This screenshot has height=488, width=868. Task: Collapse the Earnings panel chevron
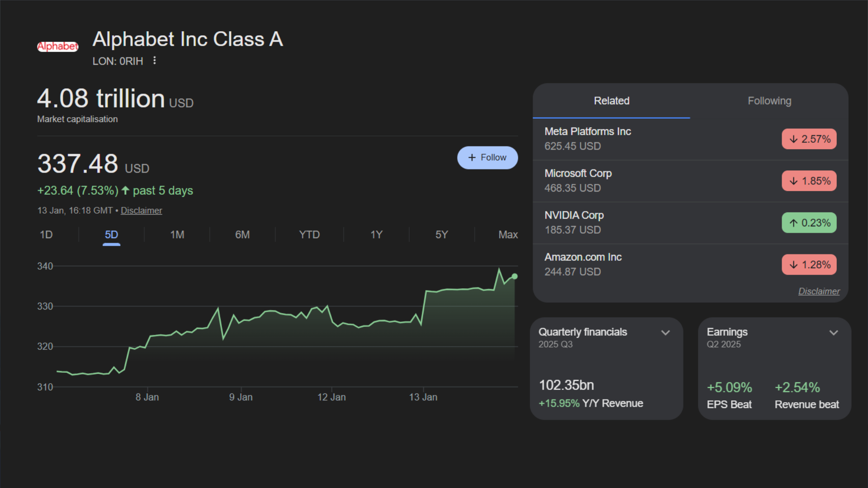834,333
